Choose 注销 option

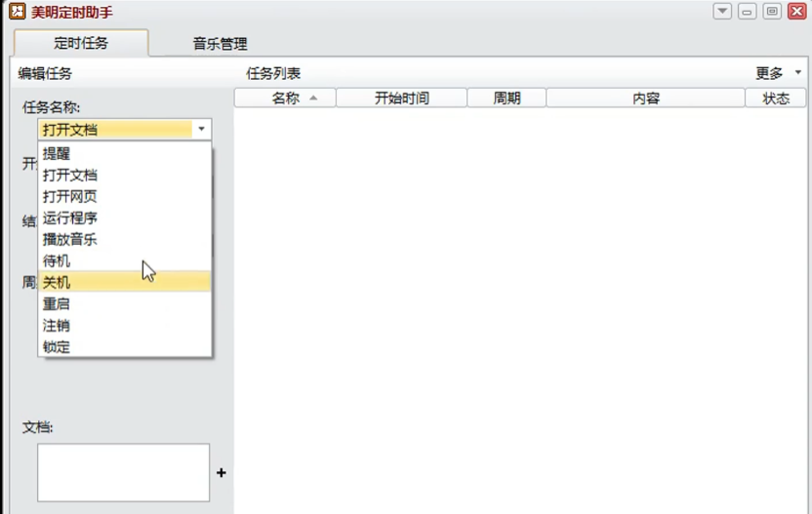[125, 325]
